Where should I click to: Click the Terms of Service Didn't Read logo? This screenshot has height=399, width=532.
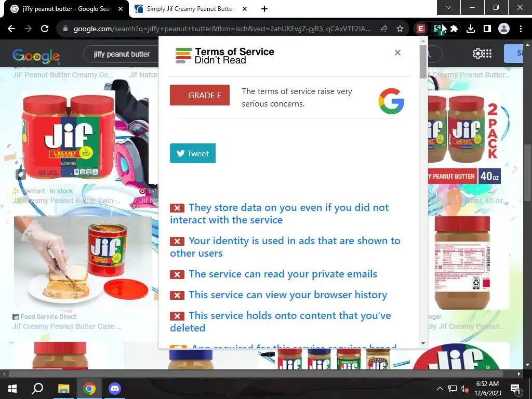click(224, 56)
